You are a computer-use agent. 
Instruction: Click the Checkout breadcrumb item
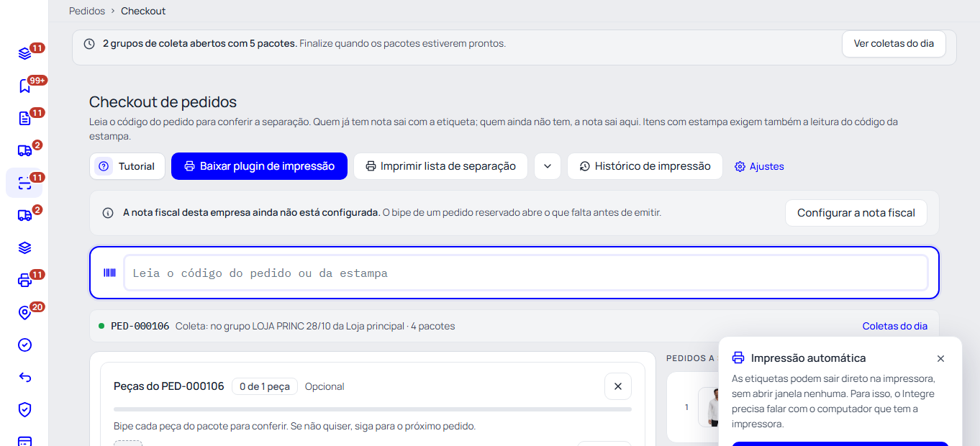(x=143, y=11)
